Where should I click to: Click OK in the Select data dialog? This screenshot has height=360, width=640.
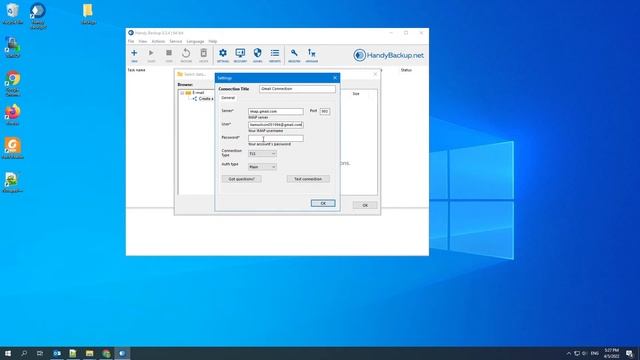(365, 205)
